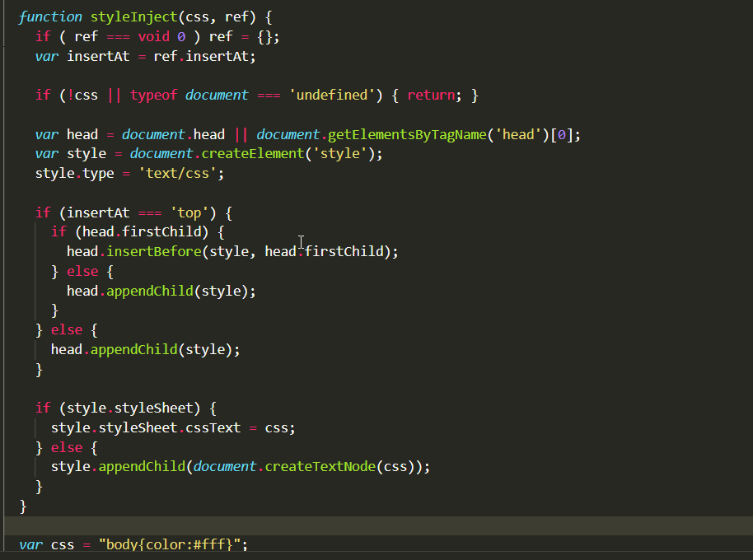Viewport: 753px width, 560px height.
Task: Click the 'typeof' keyword
Action: pyautogui.click(x=154, y=96)
